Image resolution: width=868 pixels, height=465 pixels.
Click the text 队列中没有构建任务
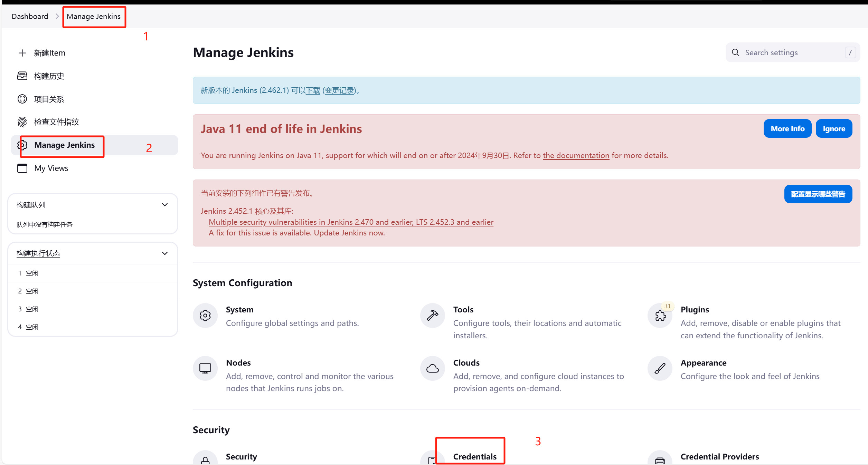pyautogui.click(x=45, y=224)
